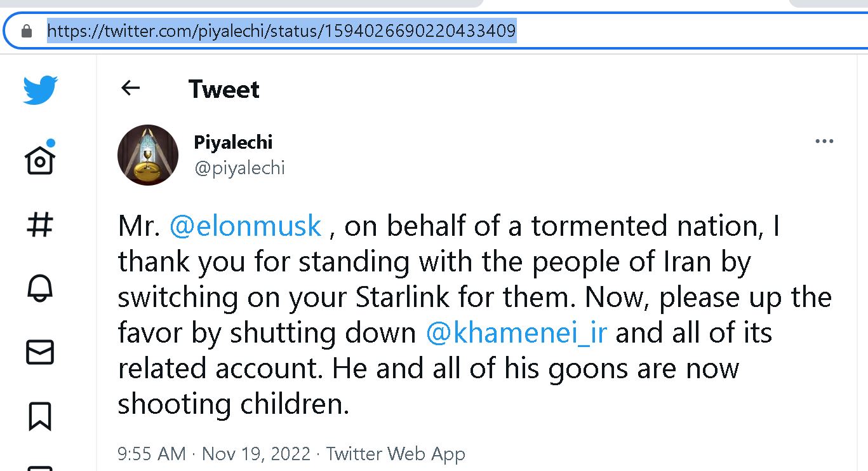Open Notifications bell in the sidebar
This screenshot has height=471, width=868.
[x=40, y=289]
